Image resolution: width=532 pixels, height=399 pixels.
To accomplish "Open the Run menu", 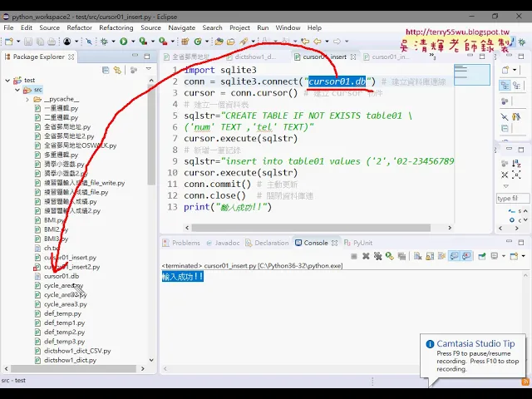I will tap(263, 27).
